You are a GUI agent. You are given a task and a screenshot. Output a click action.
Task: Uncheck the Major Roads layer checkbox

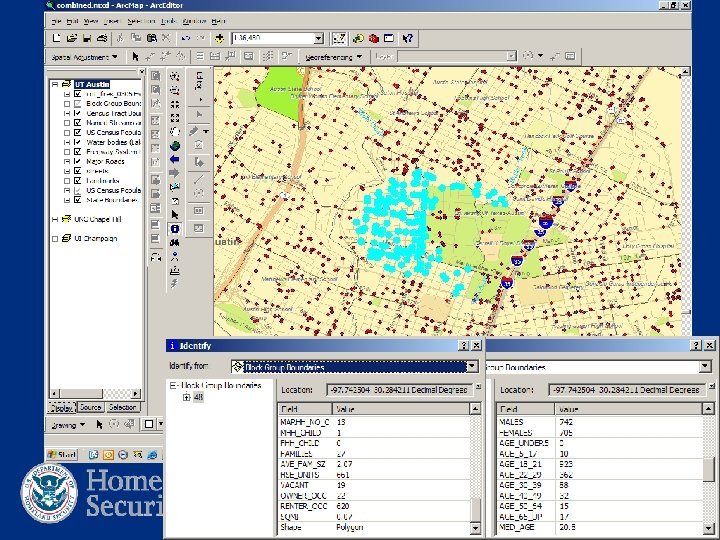tap(77, 162)
